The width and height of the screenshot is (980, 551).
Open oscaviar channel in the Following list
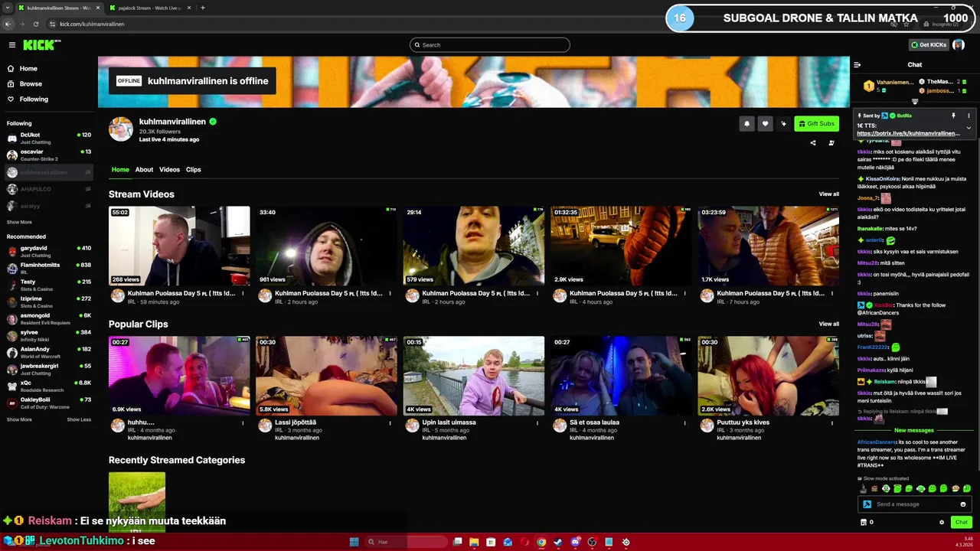pyautogui.click(x=47, y=155)
